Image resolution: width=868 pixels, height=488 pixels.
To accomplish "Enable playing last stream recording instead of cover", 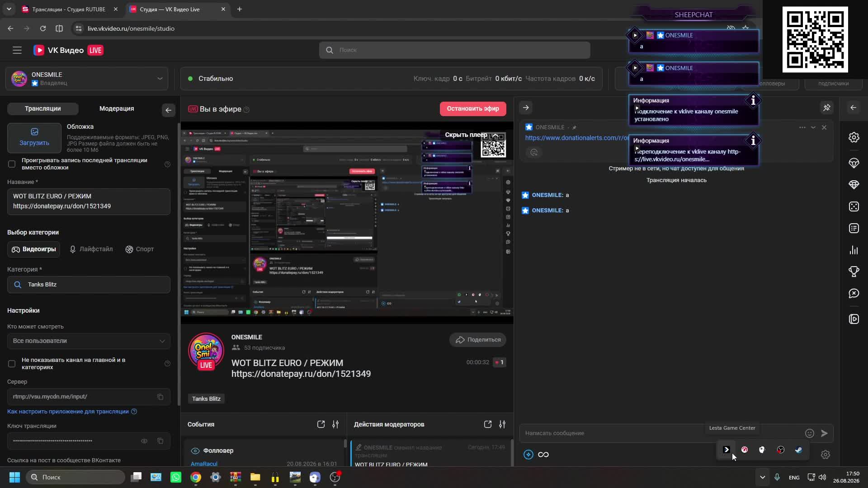I will click(x=12, y=164).
